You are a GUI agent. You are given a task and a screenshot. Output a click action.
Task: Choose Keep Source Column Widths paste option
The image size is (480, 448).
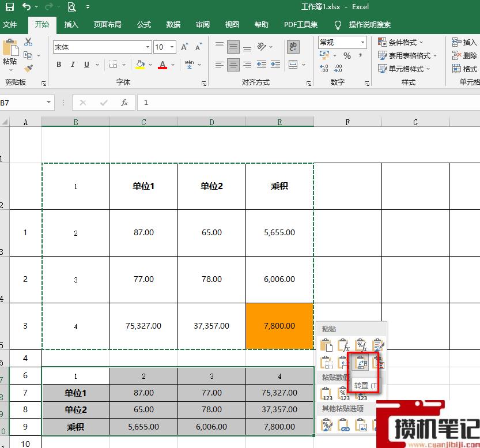344,363
